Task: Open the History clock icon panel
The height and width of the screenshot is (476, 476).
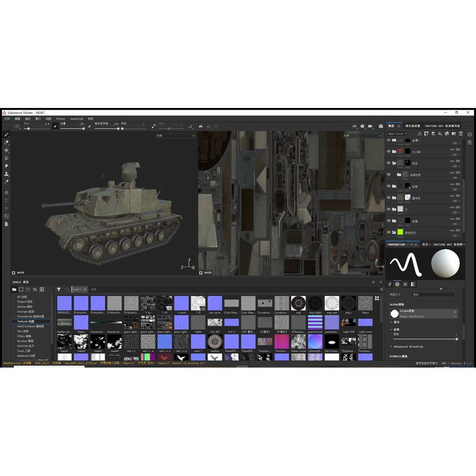Action: pos(470,134)
